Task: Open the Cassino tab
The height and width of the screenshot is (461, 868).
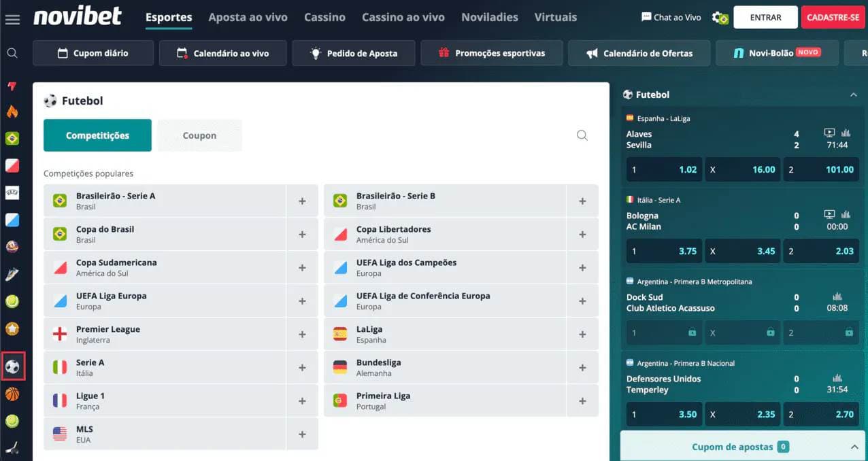Action: click(324, 17)
